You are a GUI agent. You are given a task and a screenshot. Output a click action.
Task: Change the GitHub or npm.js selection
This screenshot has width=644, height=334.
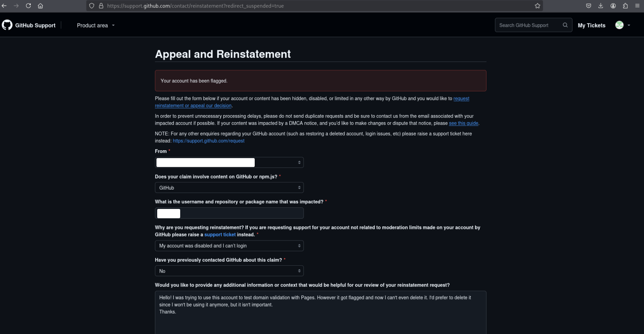coord(229,188)
